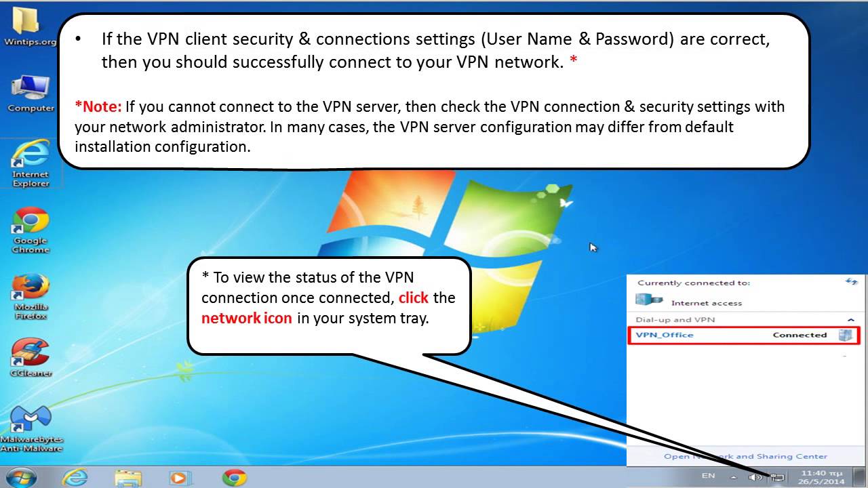Click the network icon in system tray
The height and width of the screenshot is (488, 868).
777,477
